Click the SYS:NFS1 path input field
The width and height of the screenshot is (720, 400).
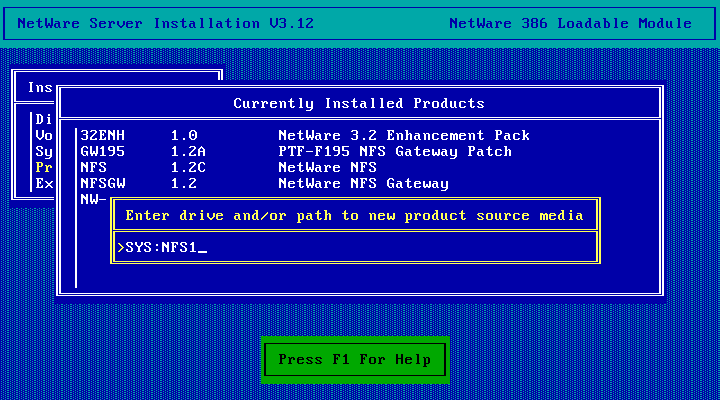point(355,248)
